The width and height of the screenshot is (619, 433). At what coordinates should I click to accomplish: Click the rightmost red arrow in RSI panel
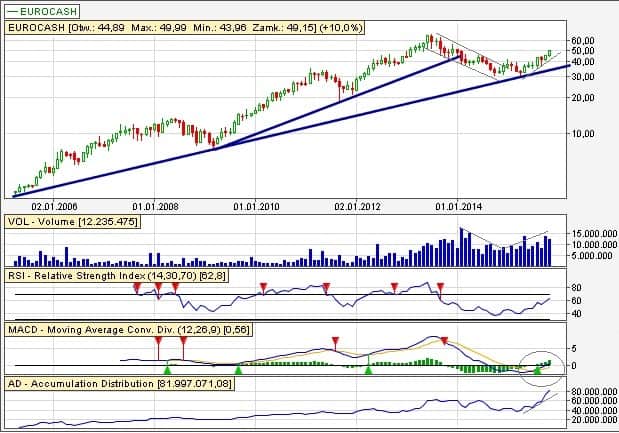440,288
